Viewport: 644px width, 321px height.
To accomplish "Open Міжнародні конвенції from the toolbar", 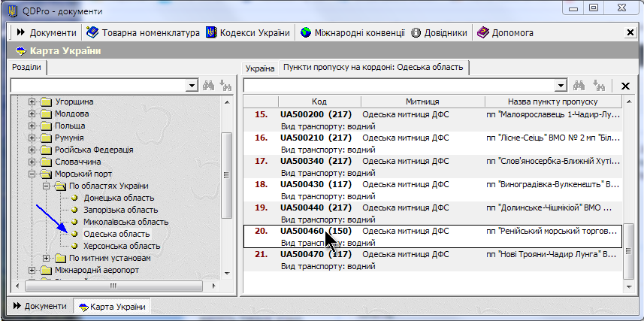I will coord(353,33).
